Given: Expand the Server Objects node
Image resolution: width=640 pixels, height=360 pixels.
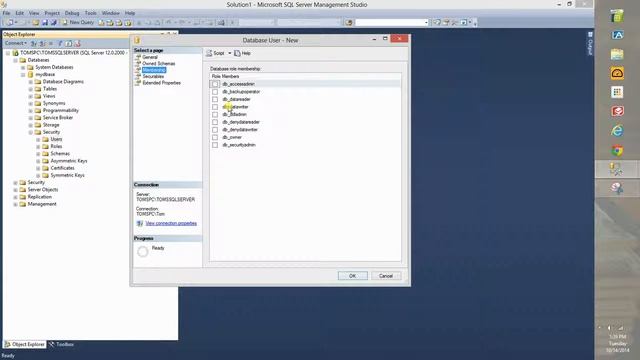Looking at the screenshot, I should pos(16,190).
